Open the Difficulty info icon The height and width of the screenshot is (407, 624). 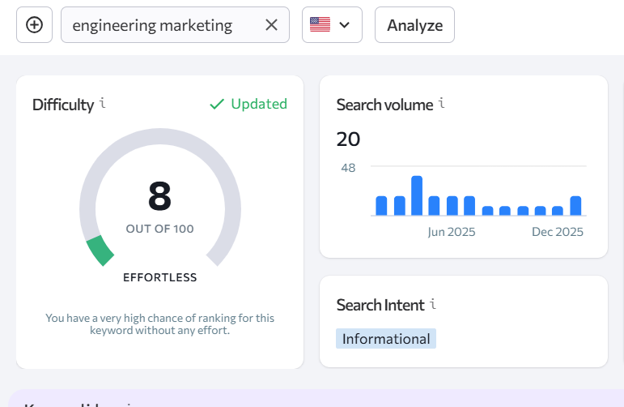click(x=103, y=103)
